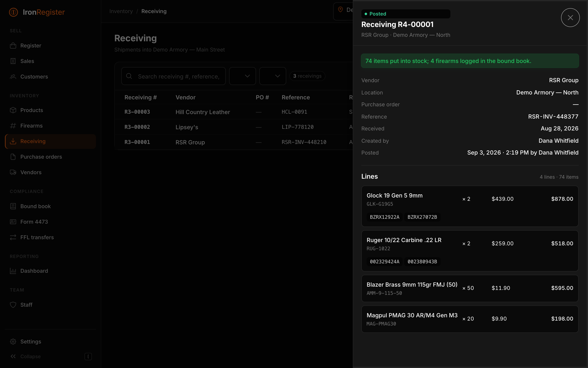This screenshot has width=588, height=368.
Task: Click the location pin icon in header
Action: 341,10
